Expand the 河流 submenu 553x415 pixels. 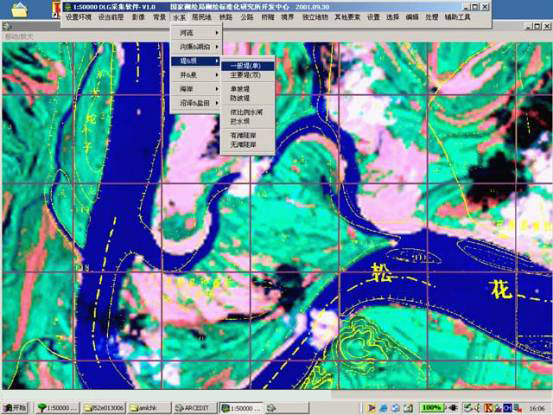(196, 33)
